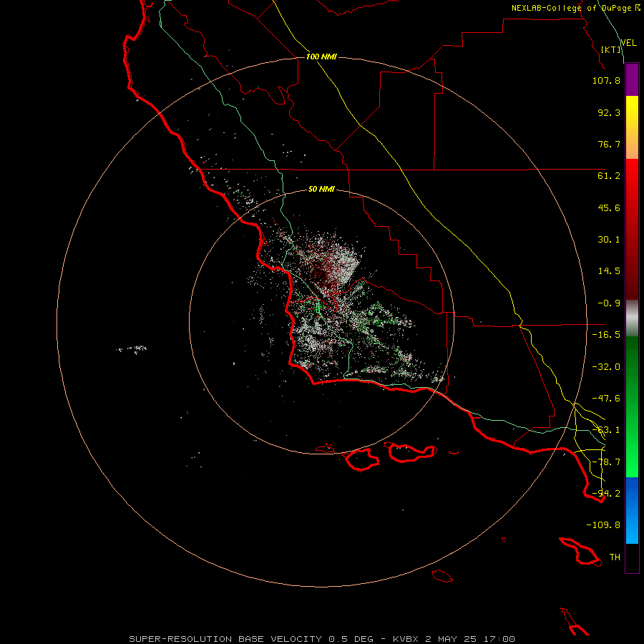Select the -32.0 velocity scale value

[606, 367]
